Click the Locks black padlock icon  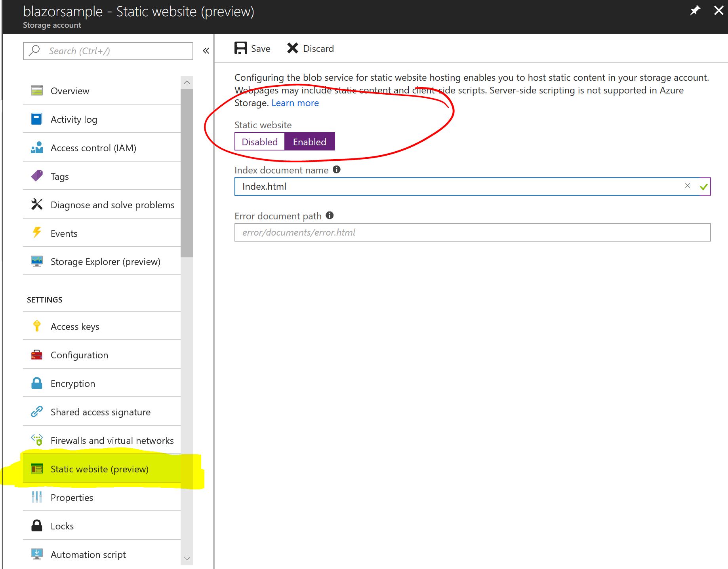37,525
